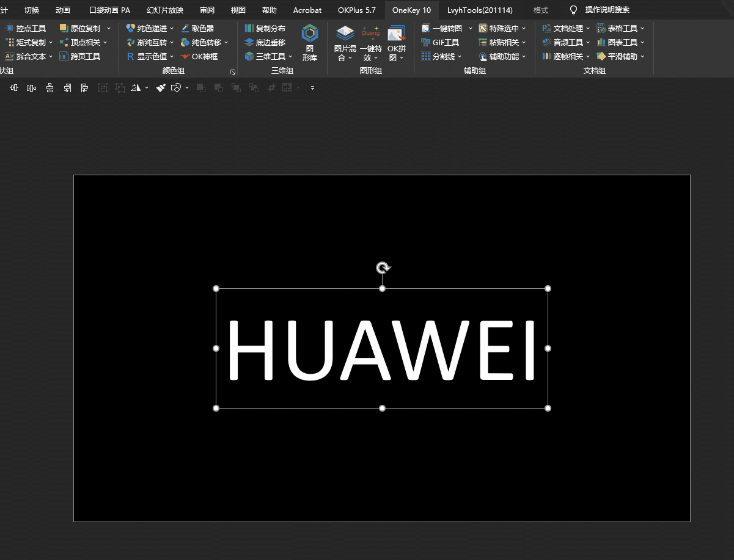The width and height of the screenshot is (734, 560).
Task: Switch to the OKPlus 5.7 tab
Action: coord(357,10)
